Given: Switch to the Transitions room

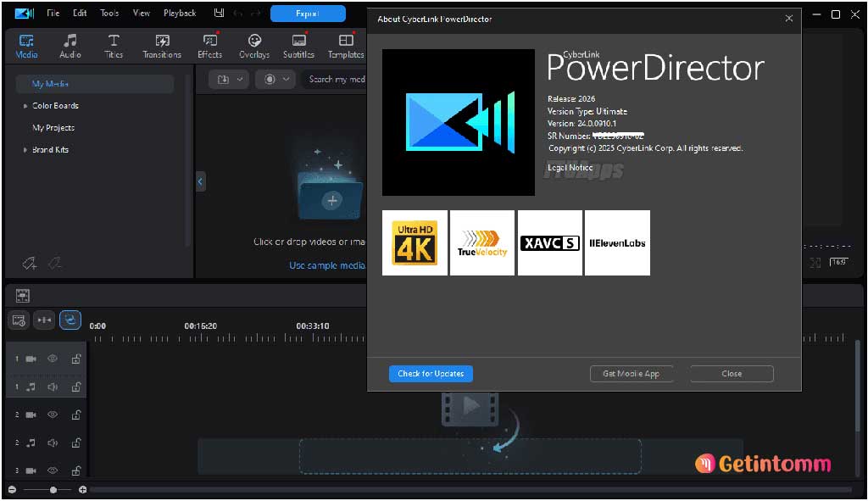Looking at the screenshot, I should click(x=162, y=47).
